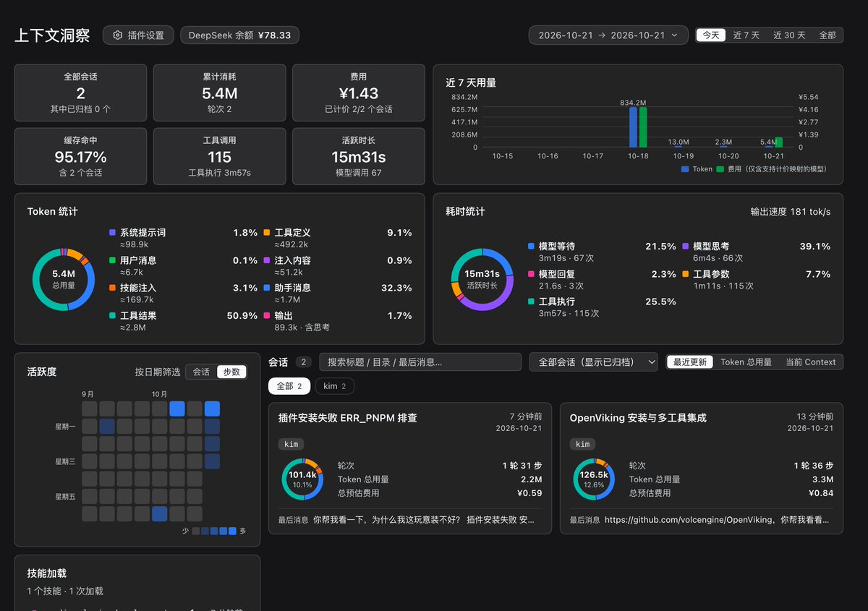The height and width of the screenshot is (611, 868).
Task: Toggle 活跃度 filter to 步数
Action: click(231, 372)
